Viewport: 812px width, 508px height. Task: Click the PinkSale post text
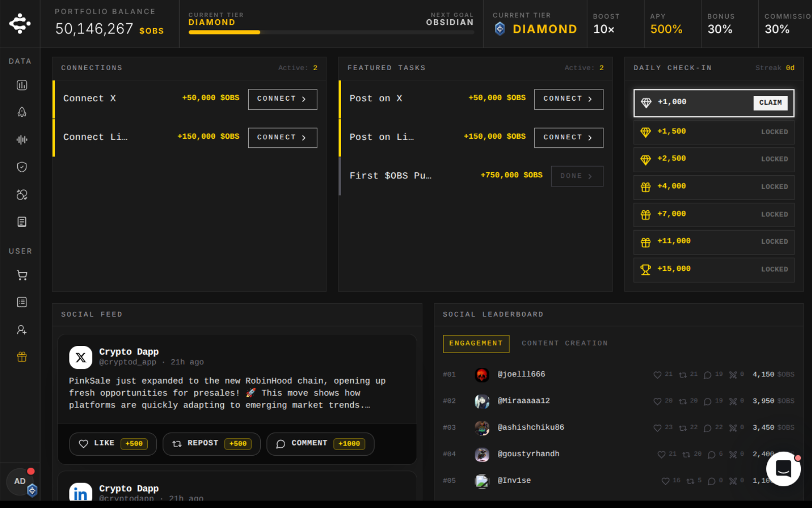(227, 393)
